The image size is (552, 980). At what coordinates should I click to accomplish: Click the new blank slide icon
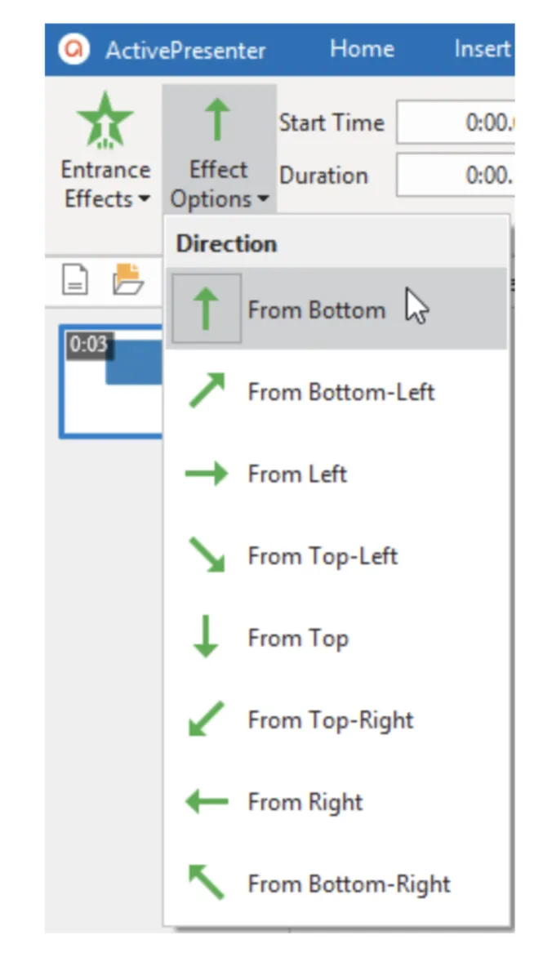click(x=75, y=281)
